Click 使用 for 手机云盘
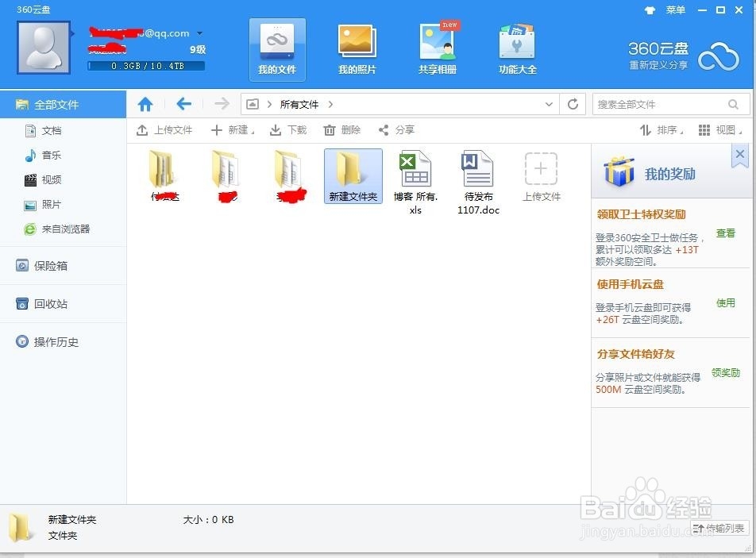756x558 pixels. coord(726,303)
